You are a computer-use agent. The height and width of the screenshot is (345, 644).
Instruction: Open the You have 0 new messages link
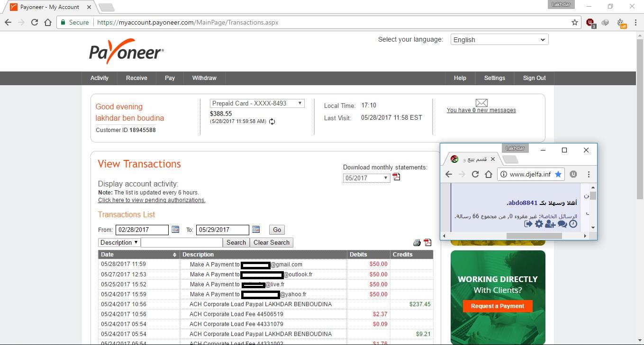click(x=481, y=110)
